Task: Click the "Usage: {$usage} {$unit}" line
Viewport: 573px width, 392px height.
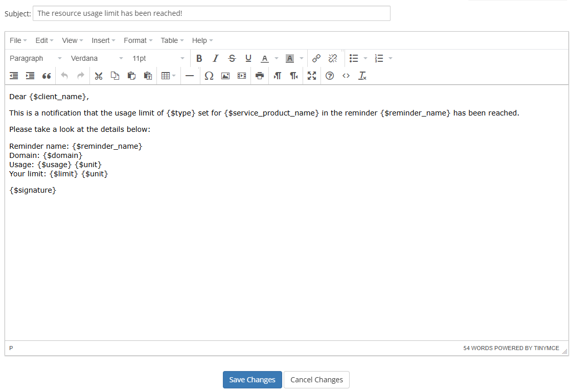Action: pos(55,165)
